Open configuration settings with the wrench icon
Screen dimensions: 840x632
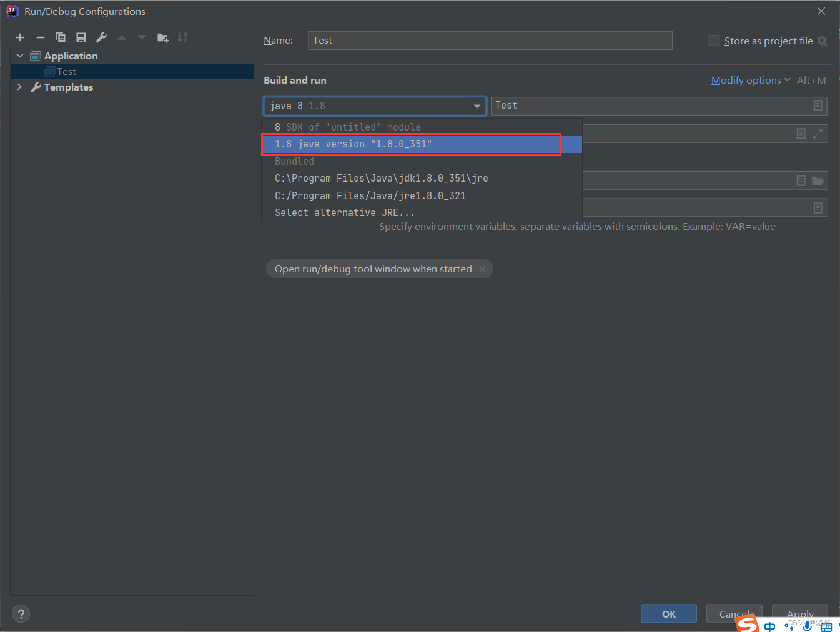pos(101,37)
